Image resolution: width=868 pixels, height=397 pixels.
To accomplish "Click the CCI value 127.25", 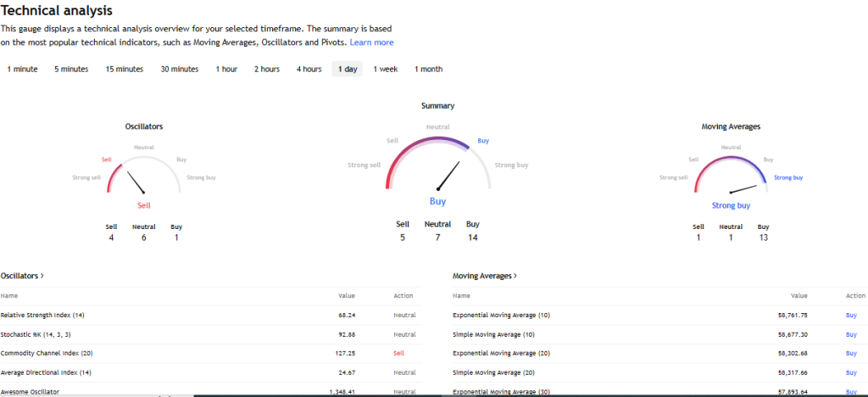I will 345,353.
